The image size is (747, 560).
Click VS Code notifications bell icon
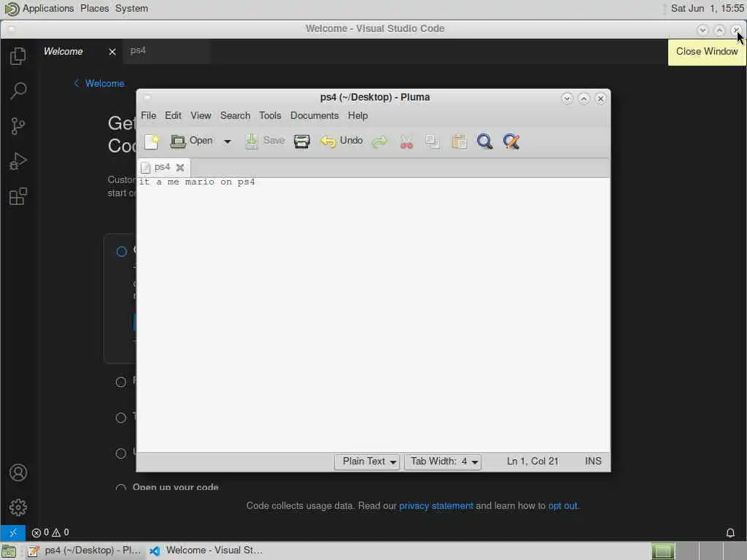tap(730, 532)
